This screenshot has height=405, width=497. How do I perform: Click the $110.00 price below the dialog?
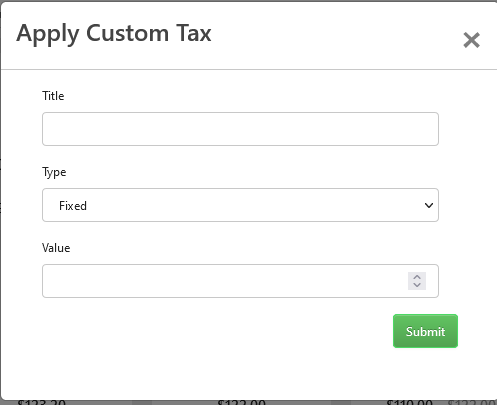pyautogui.click(x=409, y=402)
